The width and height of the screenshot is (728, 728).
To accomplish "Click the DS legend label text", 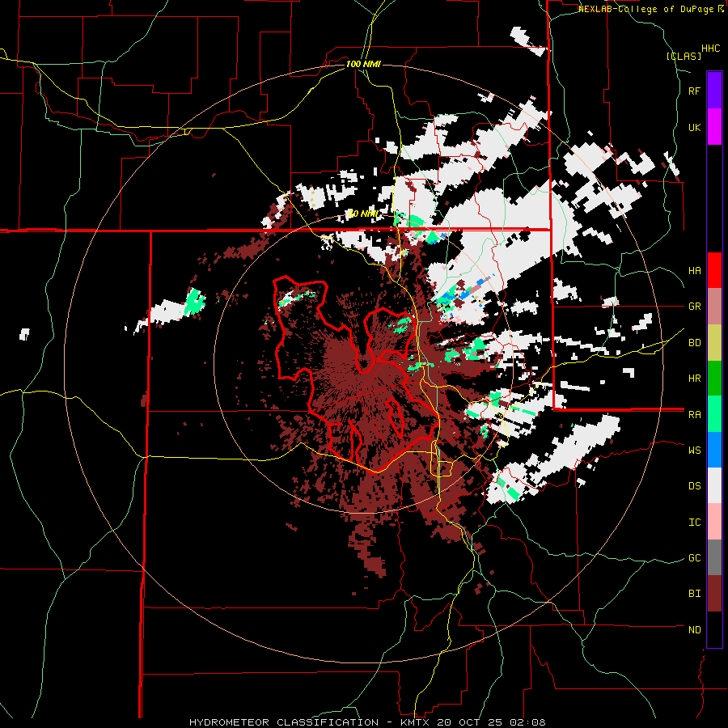I will (x=695, y=486).
